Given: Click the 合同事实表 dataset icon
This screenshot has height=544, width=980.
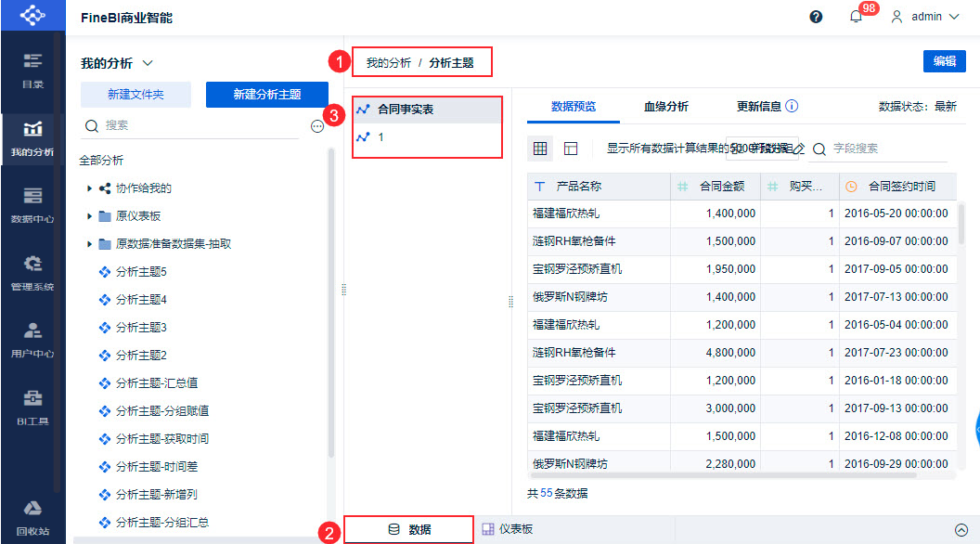Looking at the screenshot, I should tap(363, 110).
